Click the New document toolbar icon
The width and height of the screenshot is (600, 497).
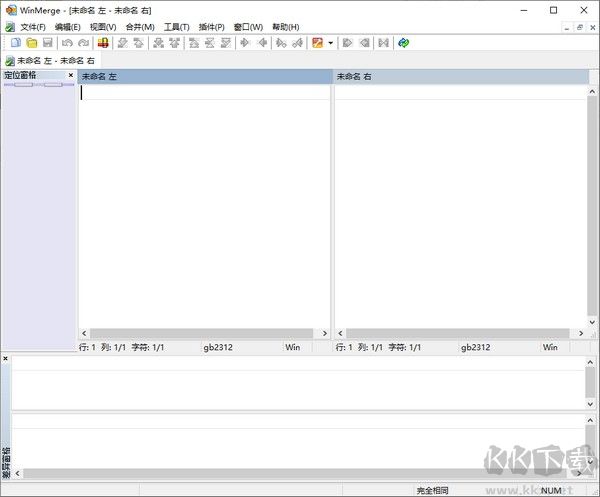[x=16, y=43]
